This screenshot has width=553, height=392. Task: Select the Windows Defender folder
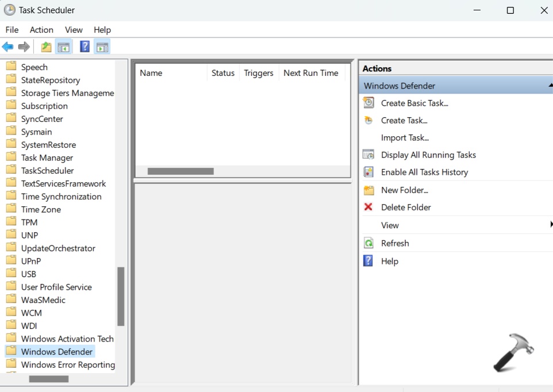(x=57, y=352)
